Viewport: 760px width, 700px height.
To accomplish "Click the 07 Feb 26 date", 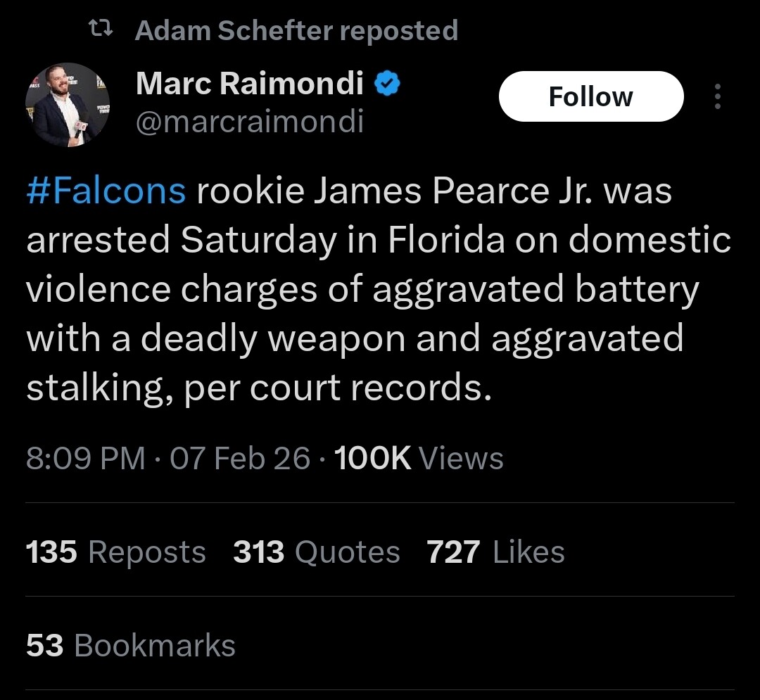I will tap(240, 459).
